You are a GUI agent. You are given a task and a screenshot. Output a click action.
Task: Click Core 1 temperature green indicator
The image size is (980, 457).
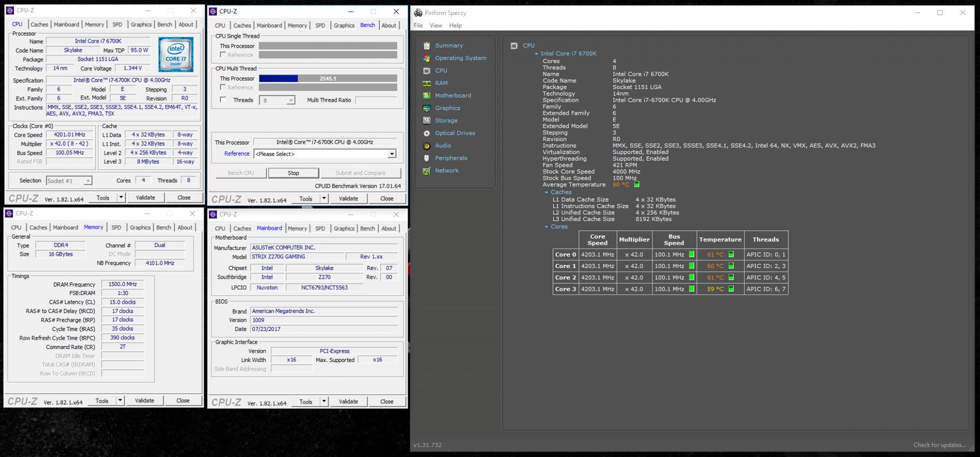[x=731, y=266]
